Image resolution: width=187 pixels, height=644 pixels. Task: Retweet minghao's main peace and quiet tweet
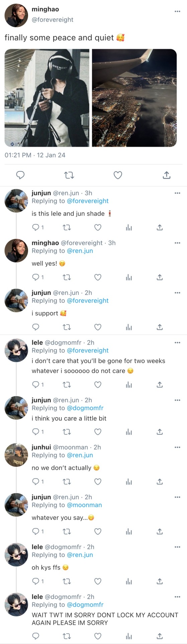(69, 175)
